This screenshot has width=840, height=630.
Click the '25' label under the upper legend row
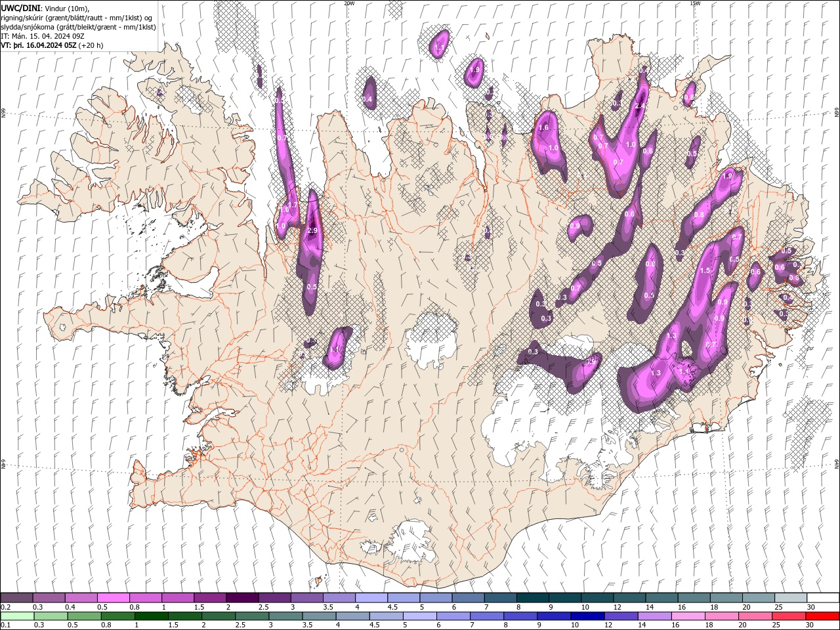coord(778,607)
